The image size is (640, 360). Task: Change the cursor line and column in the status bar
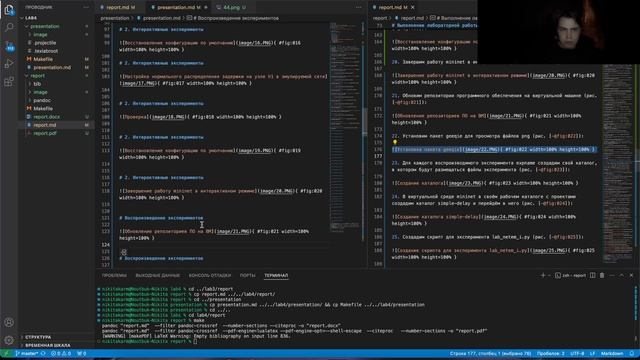click(490, 353)
